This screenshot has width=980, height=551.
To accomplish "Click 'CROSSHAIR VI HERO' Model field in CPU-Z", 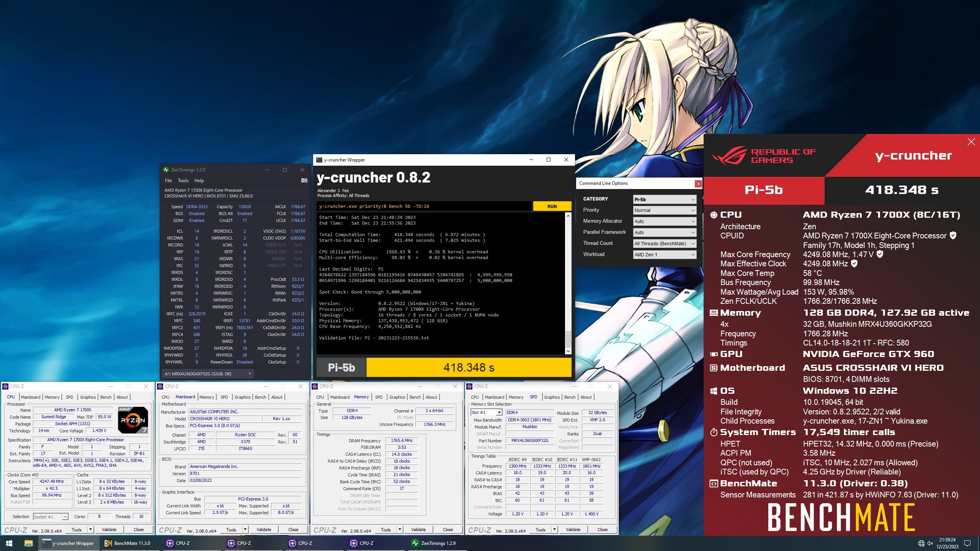I will coord(225,419).
